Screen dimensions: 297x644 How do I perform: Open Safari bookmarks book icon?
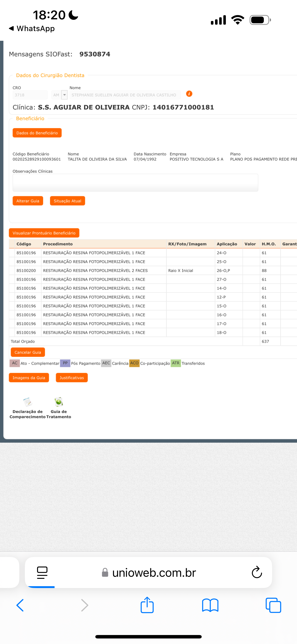210,605
